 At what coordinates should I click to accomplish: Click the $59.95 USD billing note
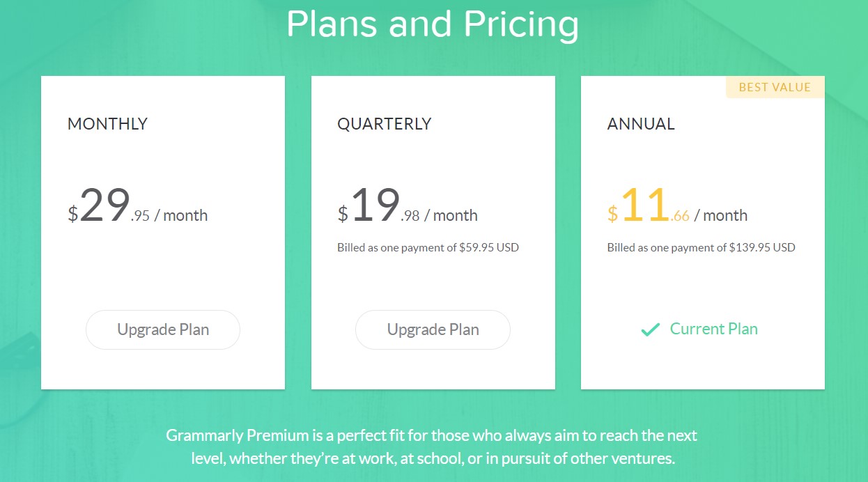pos(428,247)
